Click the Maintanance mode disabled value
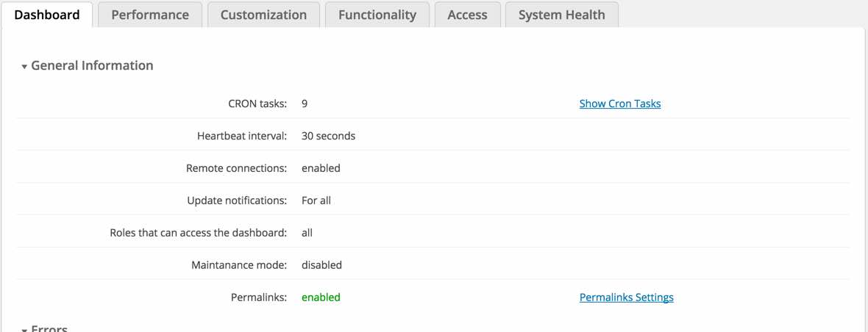 pos(321,265)
